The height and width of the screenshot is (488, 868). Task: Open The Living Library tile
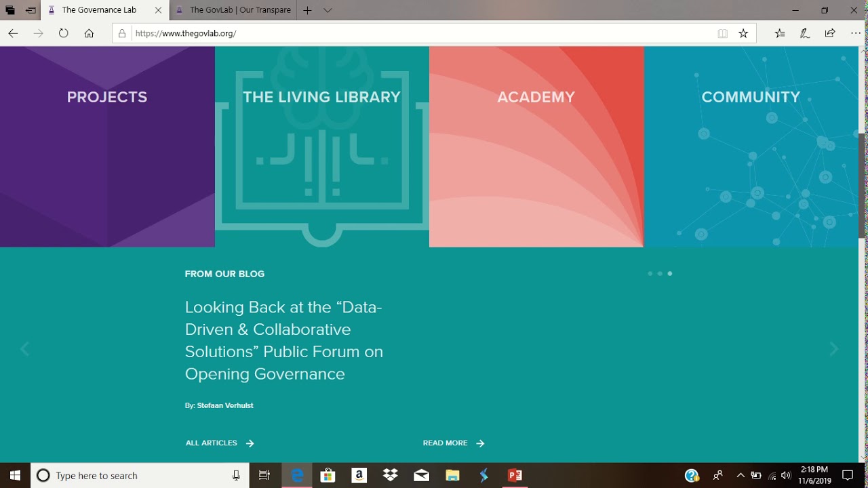point(322,146)
